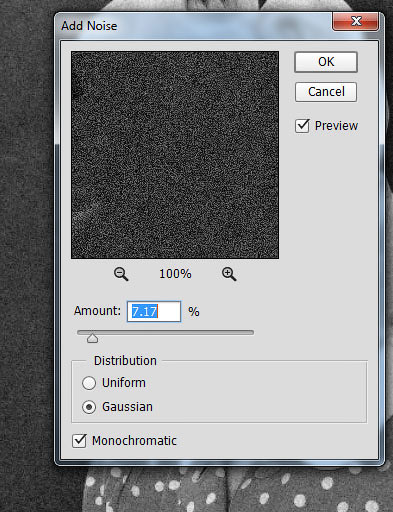Viewport: 393px width, 512px height.
Task: Click the Add Noise title bar
Action: tap(193, 26)
